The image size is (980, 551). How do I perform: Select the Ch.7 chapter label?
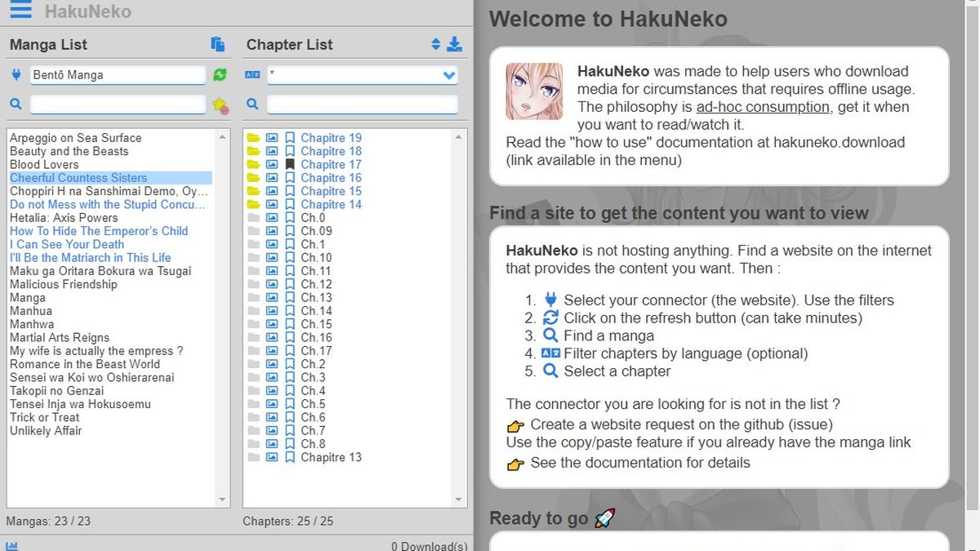click(x=313, y=431)
